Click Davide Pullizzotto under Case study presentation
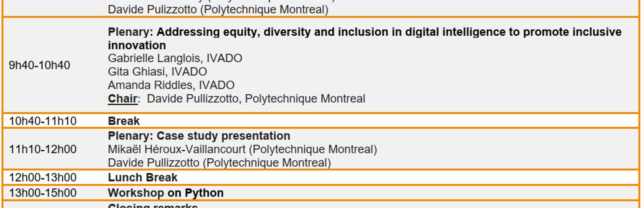Viewport: 644px width, 208px height. click(x=219, y=163)
